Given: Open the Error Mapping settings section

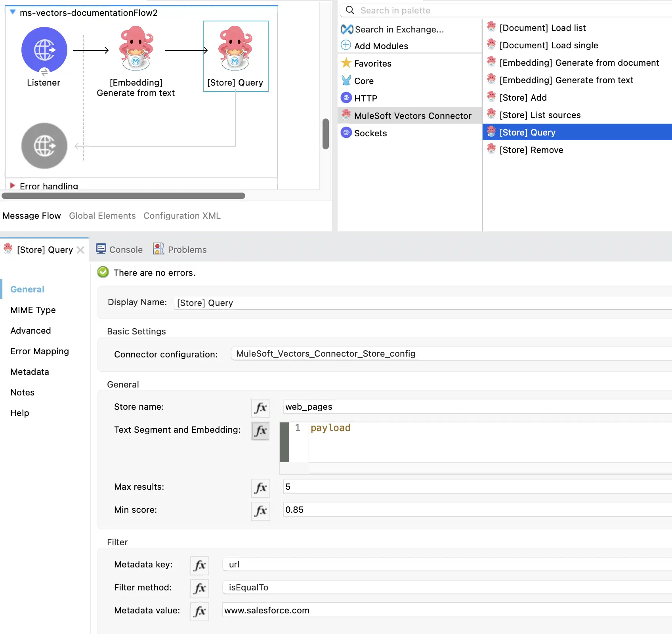Looking at the screenshot, I should point(40,351).
